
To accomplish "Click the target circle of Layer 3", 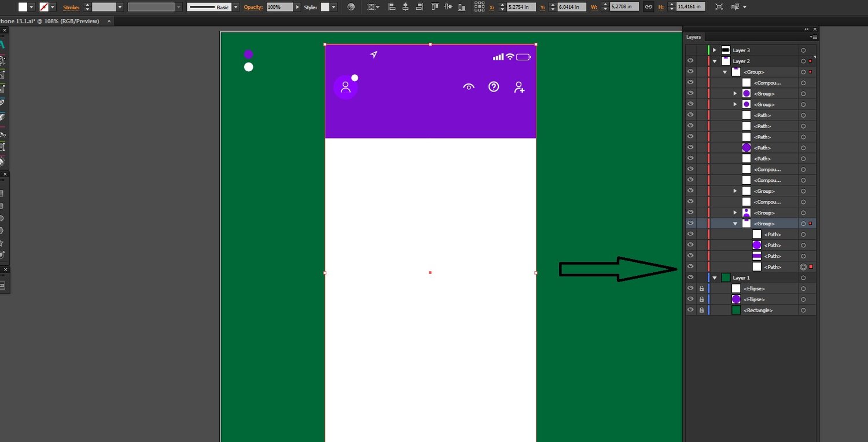I will click(803, 50).
